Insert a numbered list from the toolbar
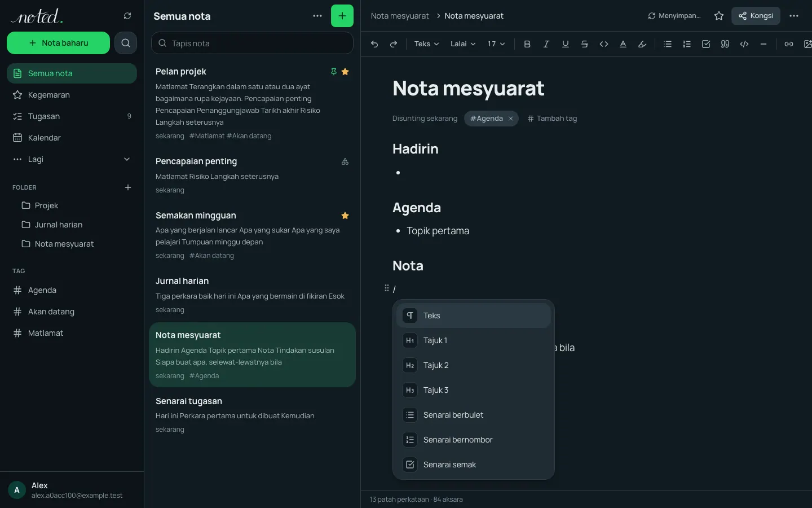 [687, 44]
